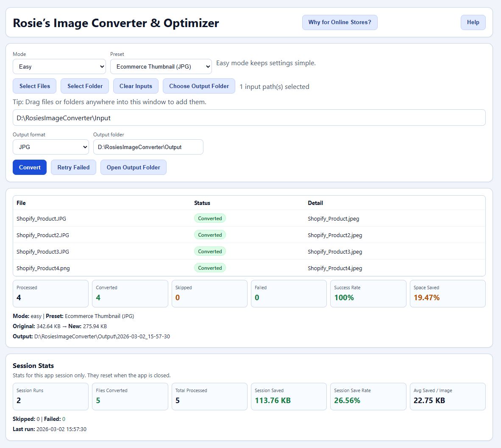
Task: Click Select Folder button
Action: pyautogui.click(x=85, y=86)
